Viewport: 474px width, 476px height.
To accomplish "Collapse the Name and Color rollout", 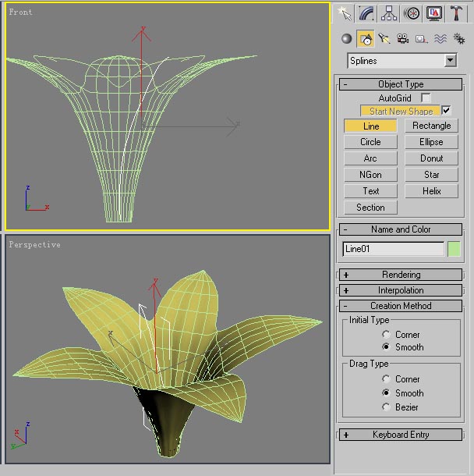I will tap(401, 229).
